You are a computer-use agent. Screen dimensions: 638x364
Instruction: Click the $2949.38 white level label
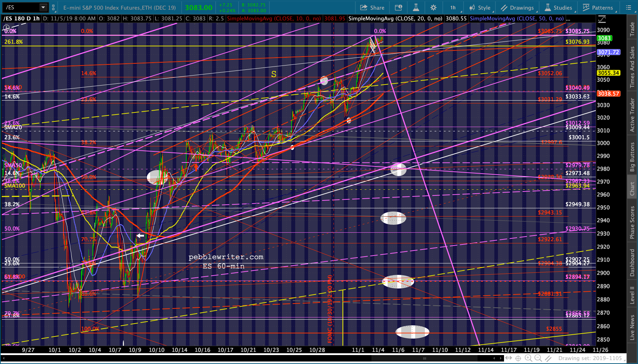[x=577, y=204]
